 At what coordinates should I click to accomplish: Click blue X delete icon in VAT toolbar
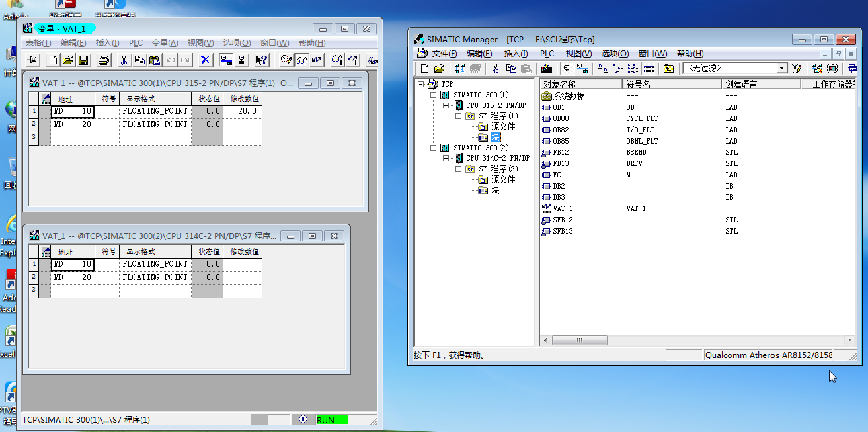(206, 60)
